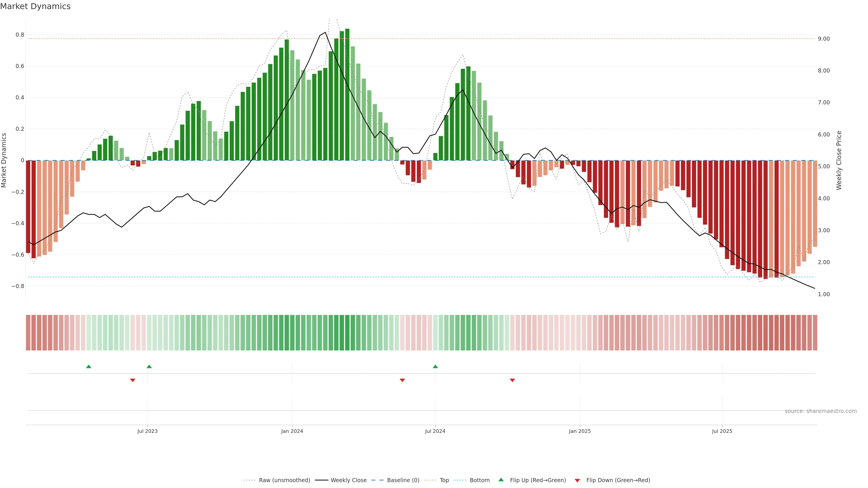This screenshot has height=488, width=868.
Task: Hide the Bottom threshold legend item
Action: pos(479,480)
